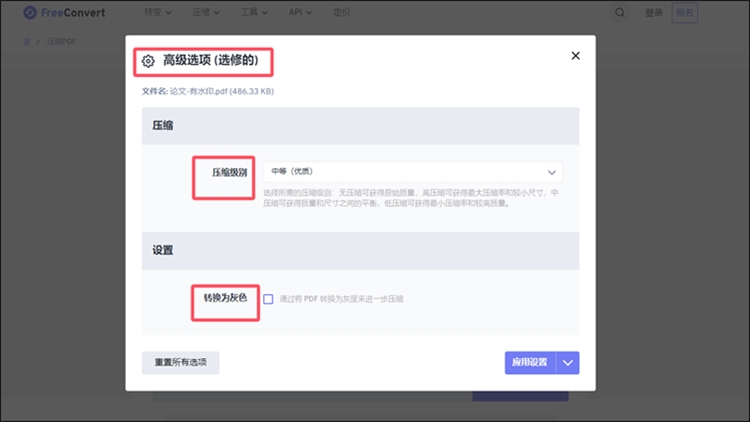Expand the arrow beside 应用设置
The width and height of the screenshot is (750, 422).
point(568,363)
